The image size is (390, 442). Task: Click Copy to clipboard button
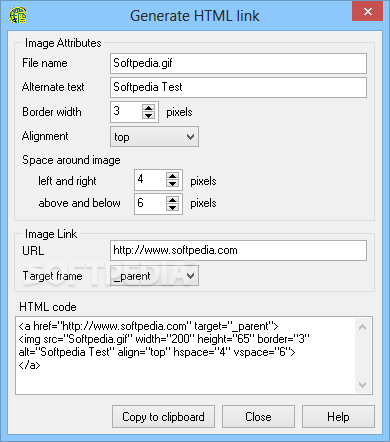pos(163,417)
